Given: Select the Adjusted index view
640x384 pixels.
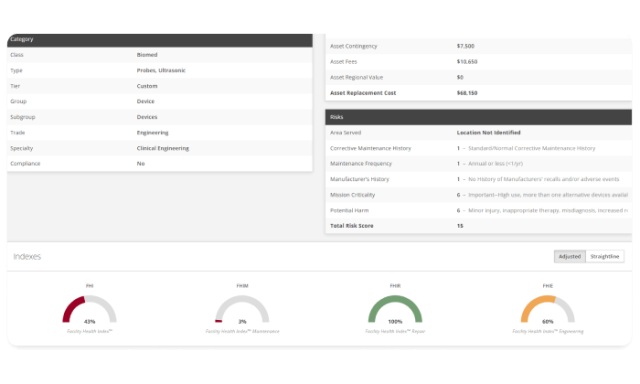Looking at the screenshot, I should (569, 256).
